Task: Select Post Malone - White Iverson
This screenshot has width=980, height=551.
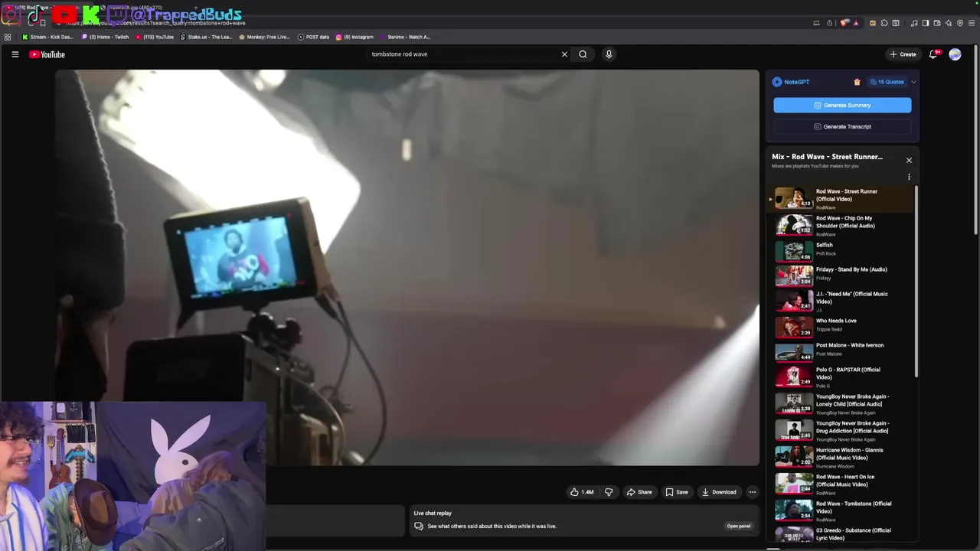Action: click(841, 350)
